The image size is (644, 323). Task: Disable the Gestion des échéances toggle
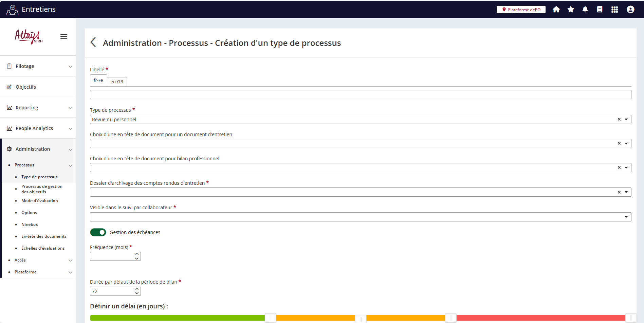pos(98,232)
